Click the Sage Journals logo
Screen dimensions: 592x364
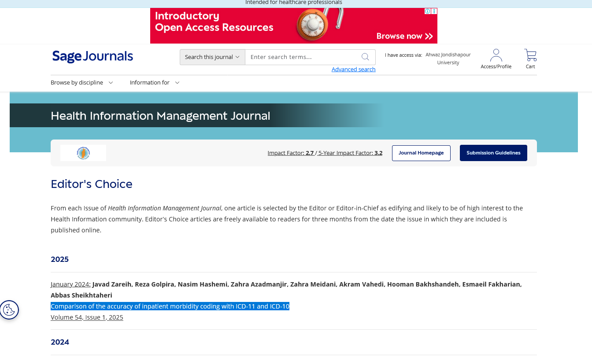click(92, 57)
